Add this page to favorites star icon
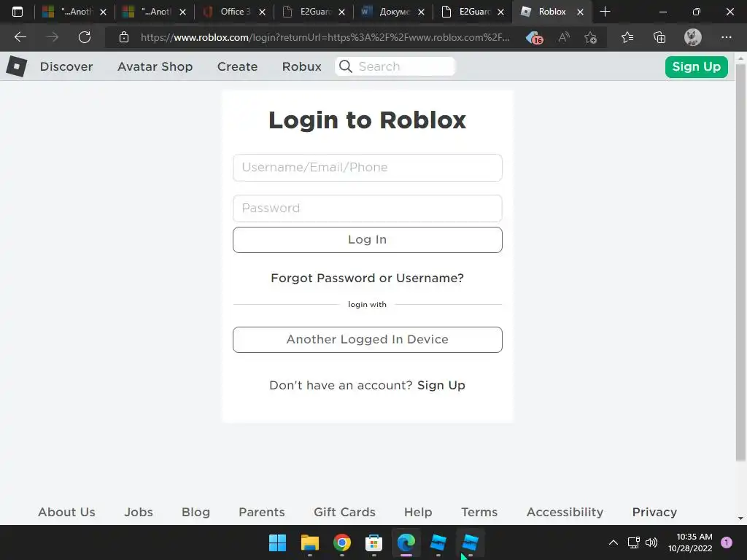747x560 pixels. 591,37
